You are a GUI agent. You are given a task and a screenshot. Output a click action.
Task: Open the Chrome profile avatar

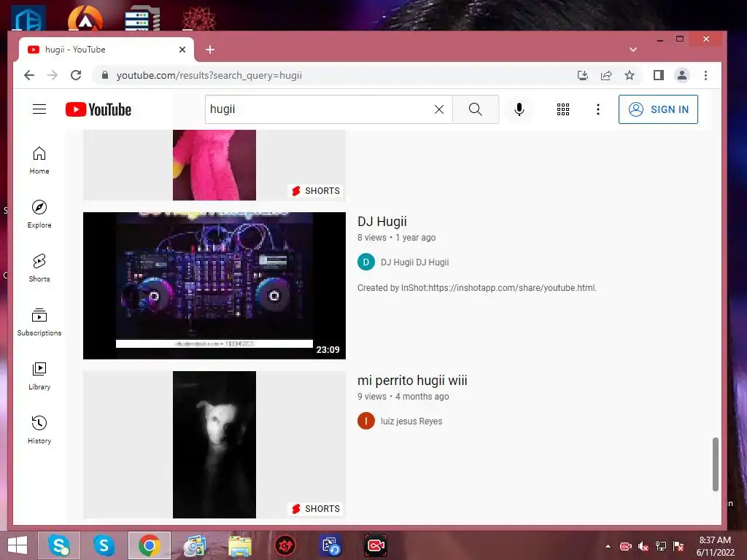[682, 75]
